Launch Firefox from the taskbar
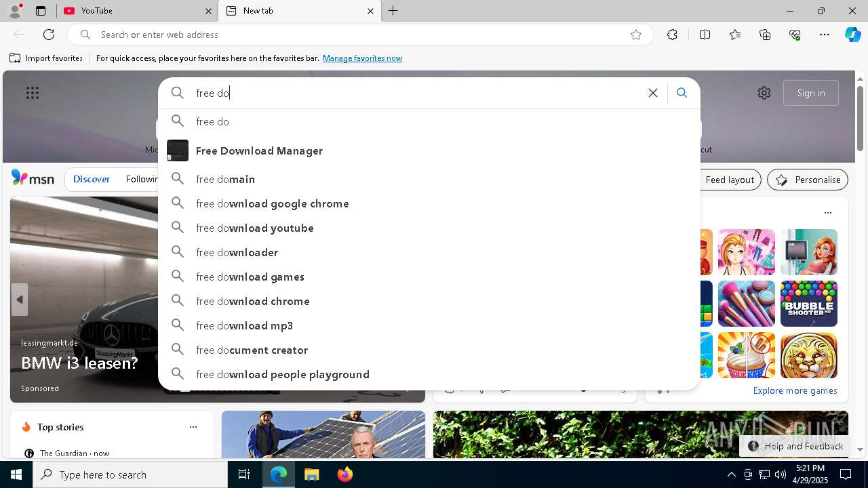868x488 pixels. click(x=344, y=474)
